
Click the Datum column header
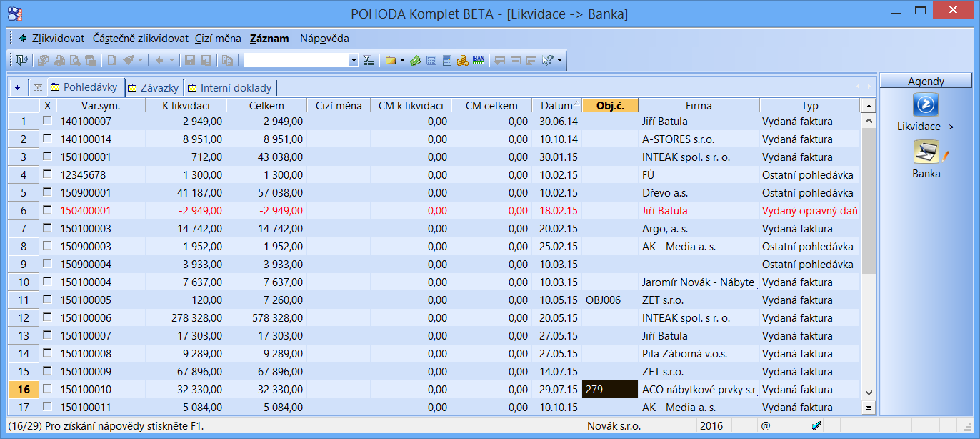click(x=557, y=105)
